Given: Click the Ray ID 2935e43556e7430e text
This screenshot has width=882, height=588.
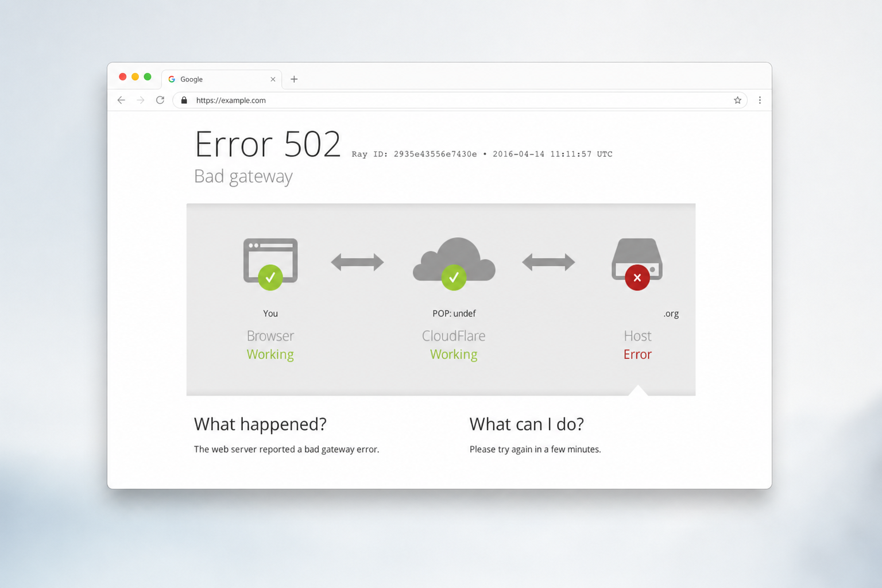Looking at the screenshot, I should coord(414,154).
